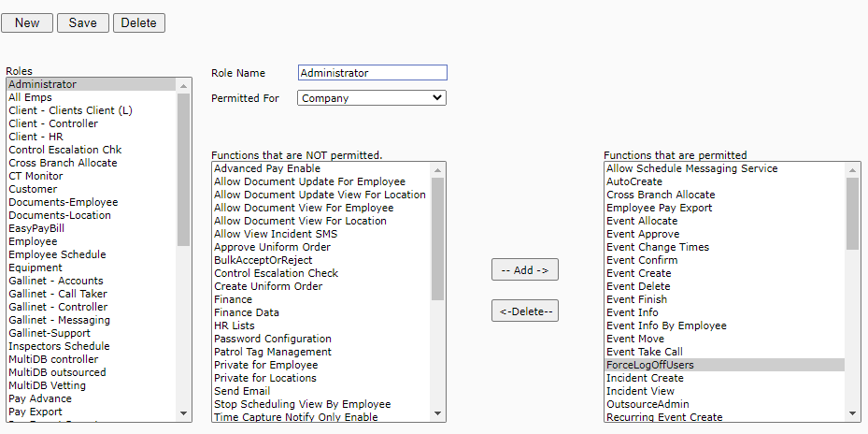The width and height of the screenshot is (868, 434).
Task: Click the Add arrow button
Action: pos(524,269)
